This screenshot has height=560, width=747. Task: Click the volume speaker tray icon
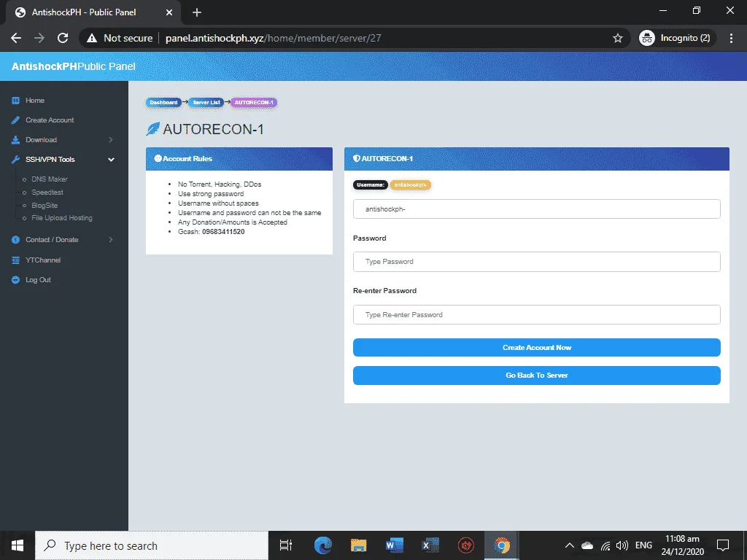[622, 545]
